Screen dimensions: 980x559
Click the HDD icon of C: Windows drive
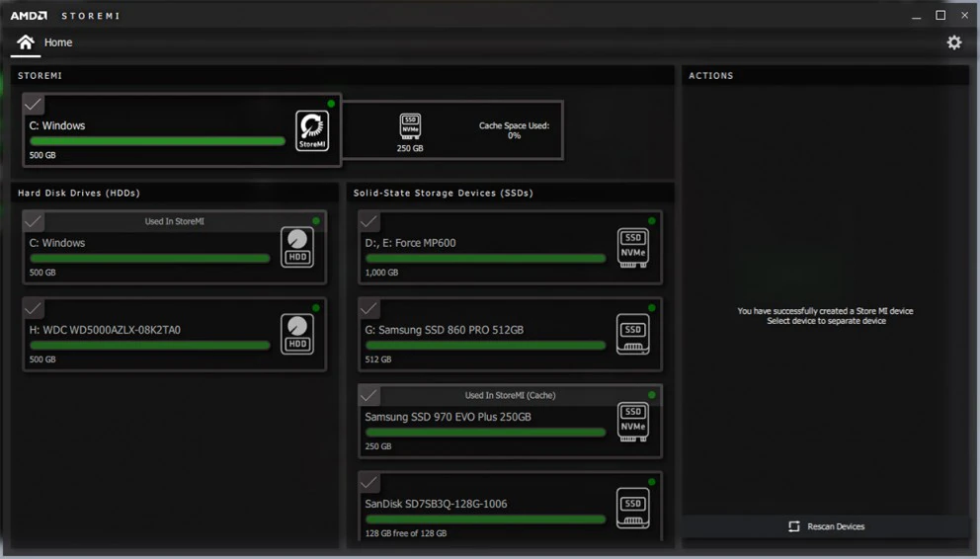click(x=297, y=247)
